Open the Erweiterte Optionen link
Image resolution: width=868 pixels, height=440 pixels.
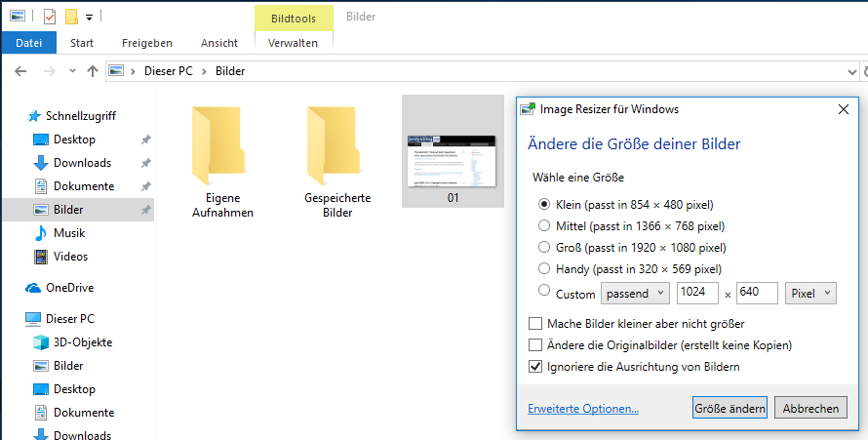pyautogui.click(x=583, y=409)
